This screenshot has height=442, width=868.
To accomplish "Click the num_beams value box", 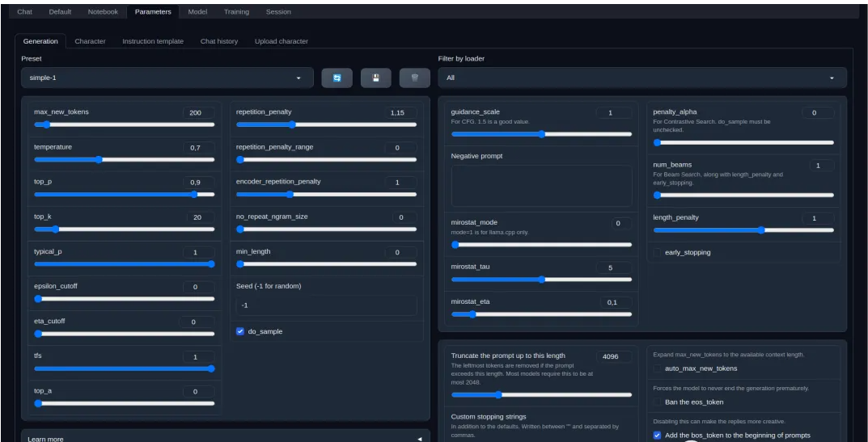I will (x=822, y=166).
